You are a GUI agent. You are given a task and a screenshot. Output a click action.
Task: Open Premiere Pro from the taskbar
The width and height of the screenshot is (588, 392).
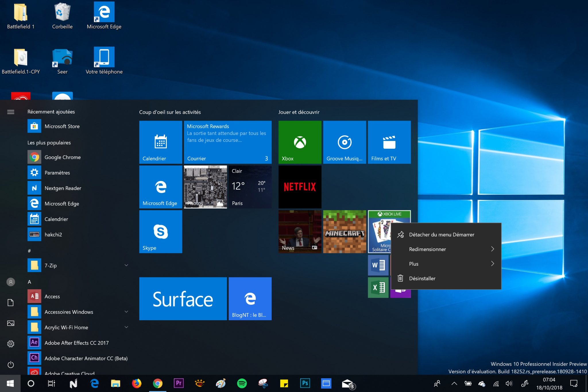click(x=179, y=383)
